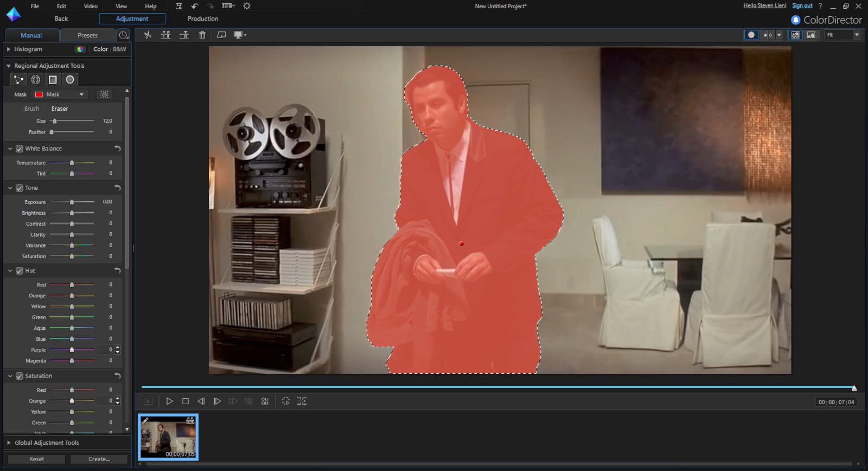The height and width of the screenshot is (471, 868).
Task: Reset White Balance with its arrow icon
Action: [x=117, y=148]
